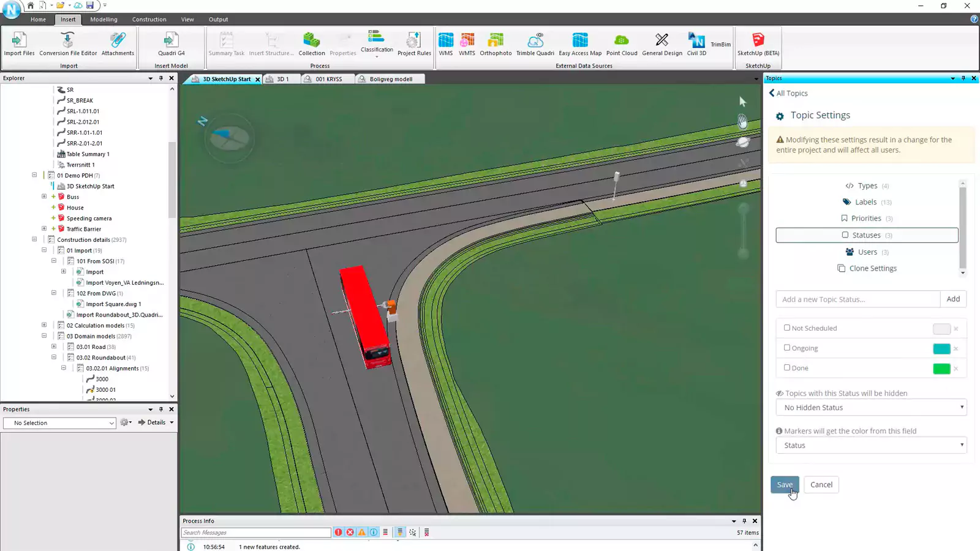Open the TrimBim source
Screen dimensions: 980x551
point(721,44)
